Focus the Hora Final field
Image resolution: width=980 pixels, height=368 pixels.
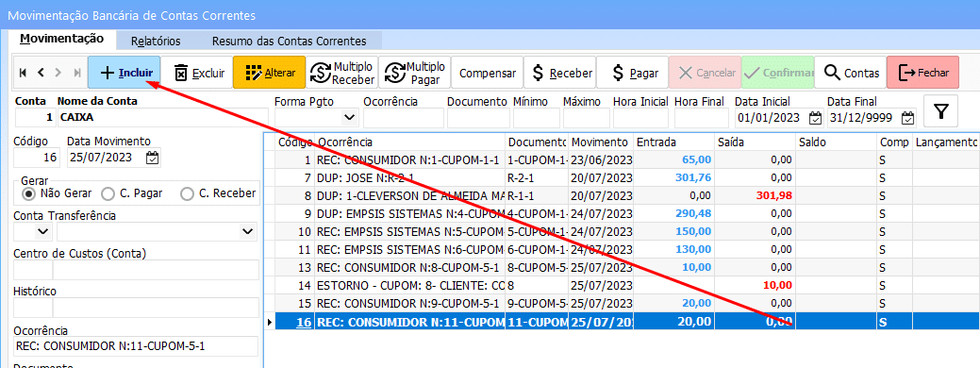click(x=701, y=117)
